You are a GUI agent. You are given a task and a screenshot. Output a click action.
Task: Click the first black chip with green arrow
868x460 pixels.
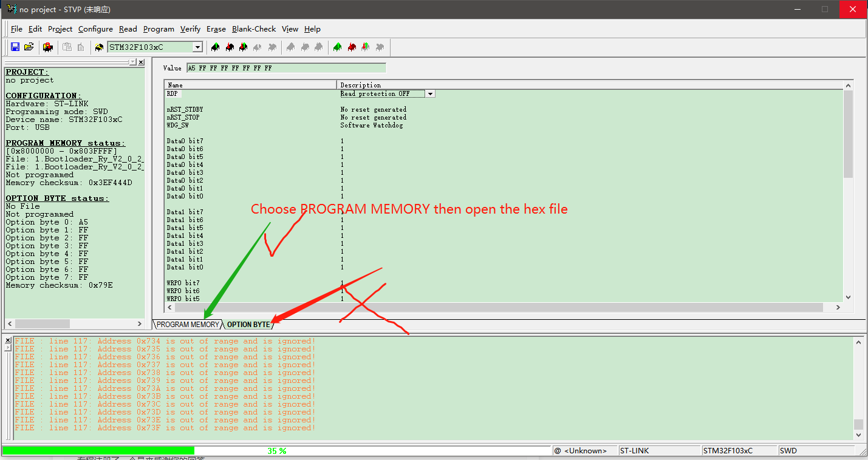pyautogui.click(x=215, y=47)
